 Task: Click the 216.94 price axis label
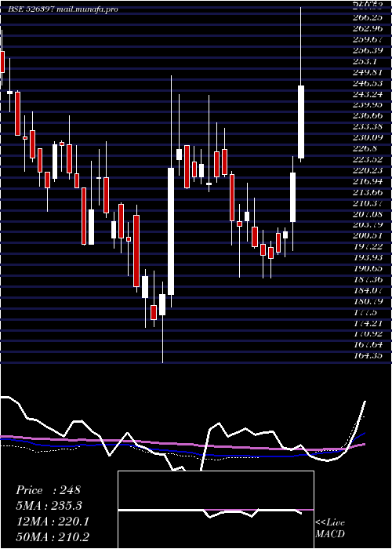pos(368,181)
